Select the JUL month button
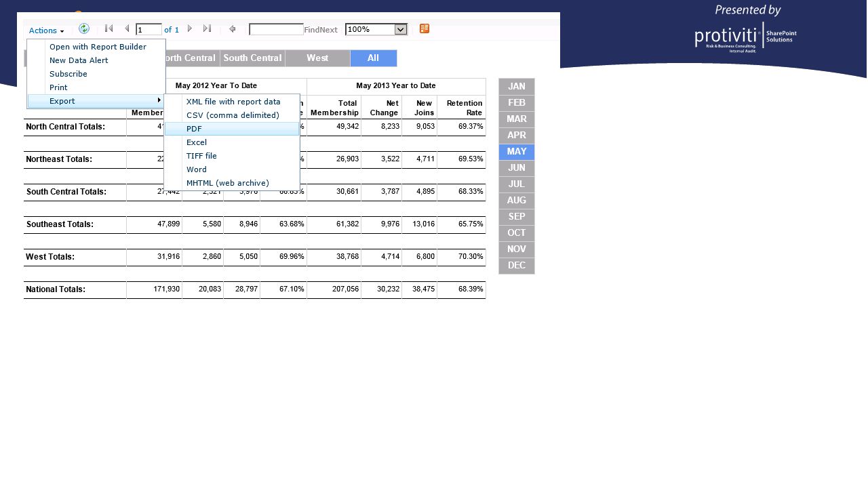The width and height of the screenshot is (868, 488). [x=517, y=184]
